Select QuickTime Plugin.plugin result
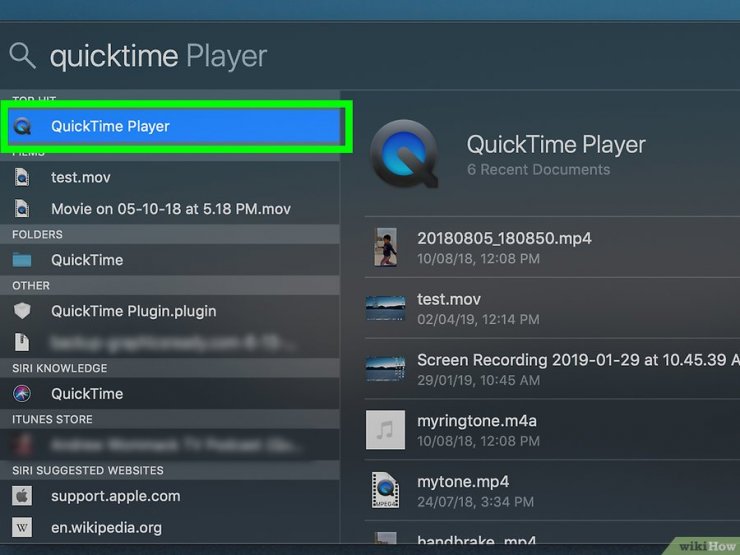740x555 pixels. (x=170, y=311)
